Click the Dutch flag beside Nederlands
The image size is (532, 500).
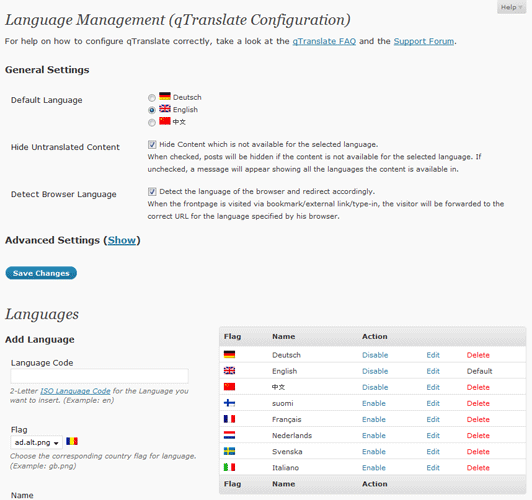coord(229,435)
